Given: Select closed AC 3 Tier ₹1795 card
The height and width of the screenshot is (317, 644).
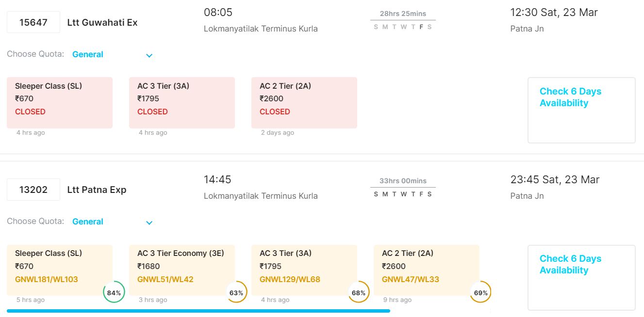Looking at the screenshot, I should (182, 103).
